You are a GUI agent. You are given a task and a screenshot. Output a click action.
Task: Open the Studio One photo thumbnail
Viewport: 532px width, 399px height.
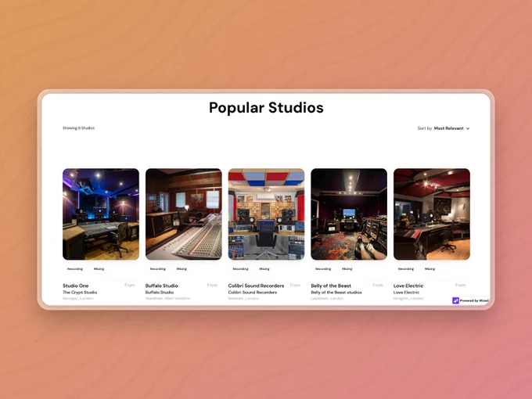pos(101,214)
